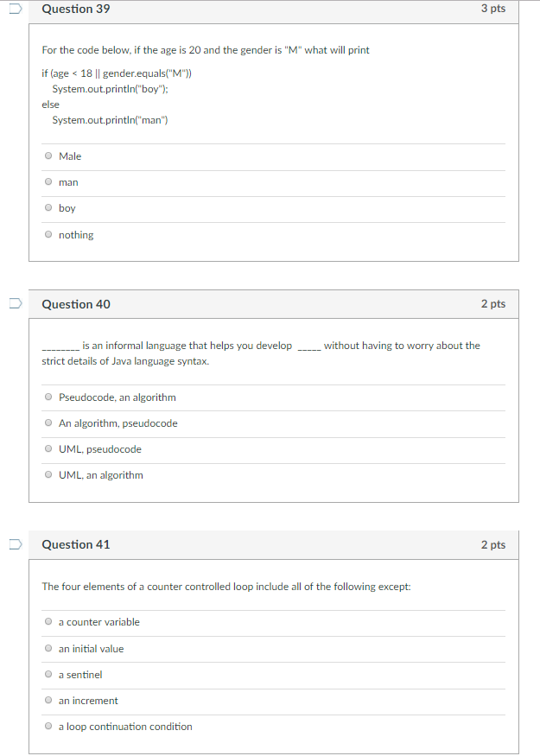Image resolution: width=540 pixels, height=756 pixels.
Task: Select "an initial value" in Question 41
Action: click(x=48, y=647)
